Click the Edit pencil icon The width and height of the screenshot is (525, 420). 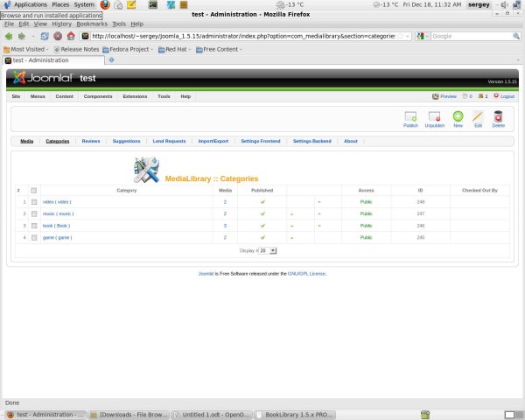(x=478, y=116)
